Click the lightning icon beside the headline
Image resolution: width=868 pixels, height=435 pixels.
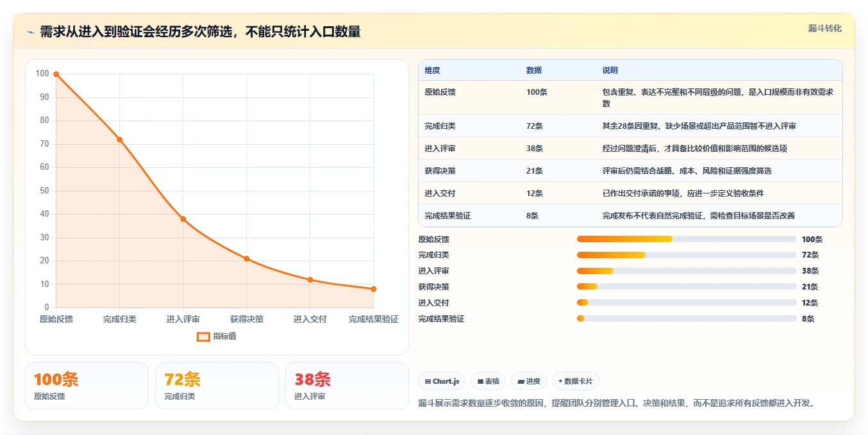pos(30,32)
